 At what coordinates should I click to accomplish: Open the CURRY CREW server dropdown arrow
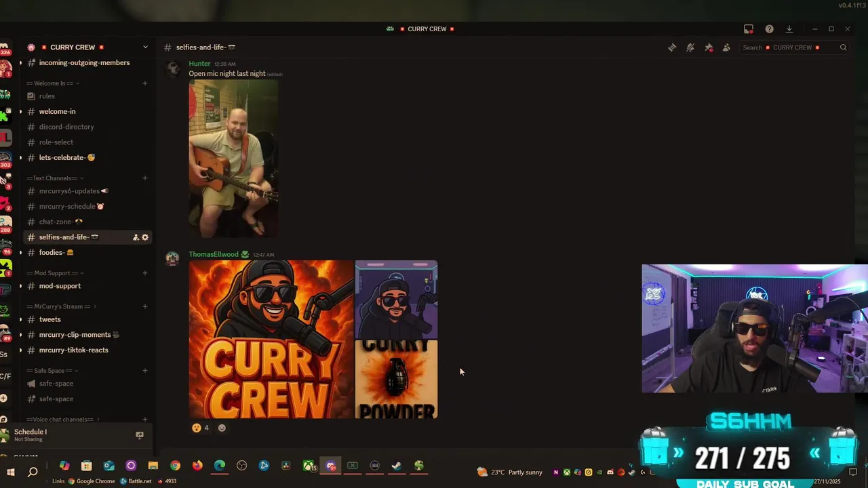click(x=145, y=47)
